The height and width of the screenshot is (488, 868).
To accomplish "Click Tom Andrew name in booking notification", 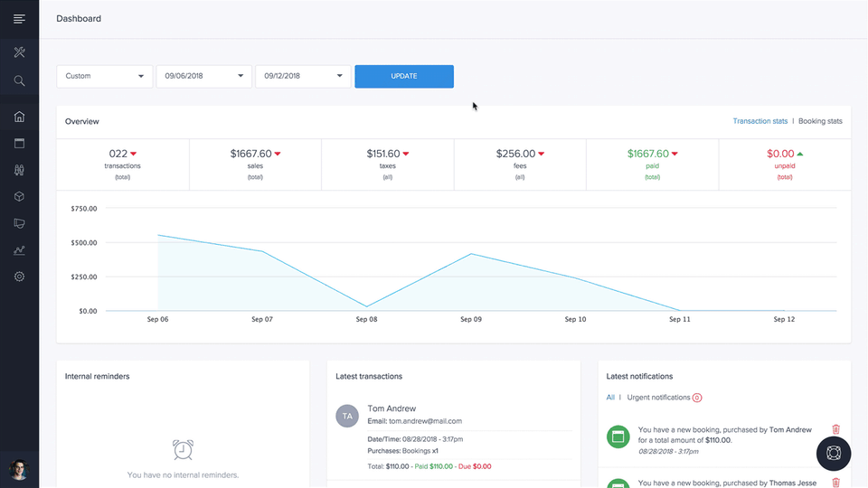I will coord(790,430).
